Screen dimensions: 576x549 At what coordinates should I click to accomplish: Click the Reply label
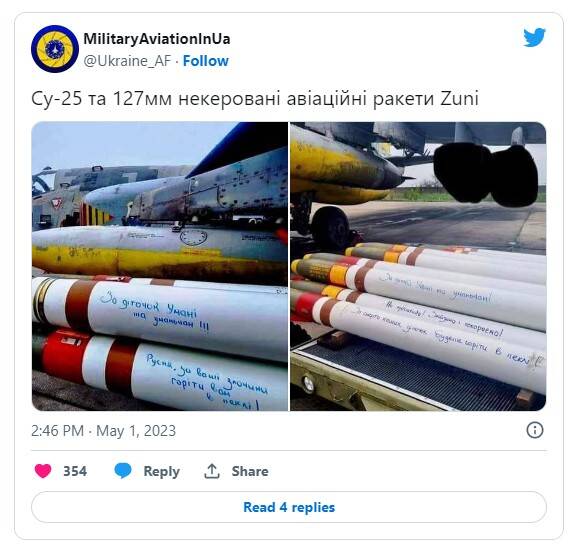click(x=161, y=471)
